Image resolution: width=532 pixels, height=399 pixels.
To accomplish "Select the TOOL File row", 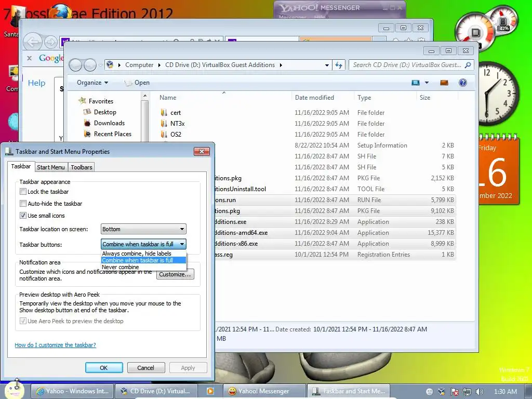I will point(335,189).
